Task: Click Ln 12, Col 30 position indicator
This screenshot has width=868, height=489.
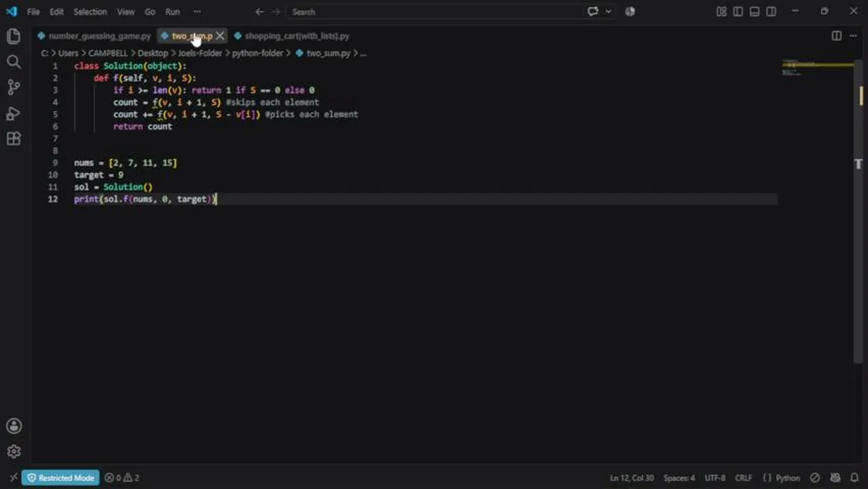Action: click(632, 477)
